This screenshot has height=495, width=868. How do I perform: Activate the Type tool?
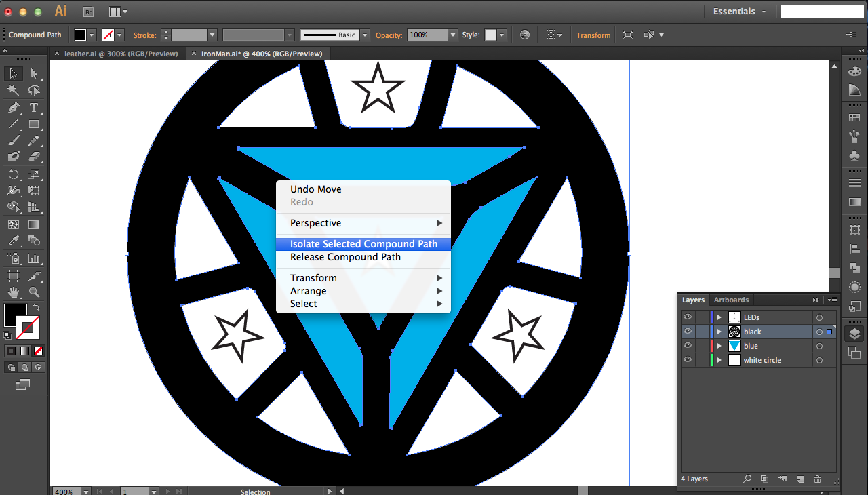point(34,108)
